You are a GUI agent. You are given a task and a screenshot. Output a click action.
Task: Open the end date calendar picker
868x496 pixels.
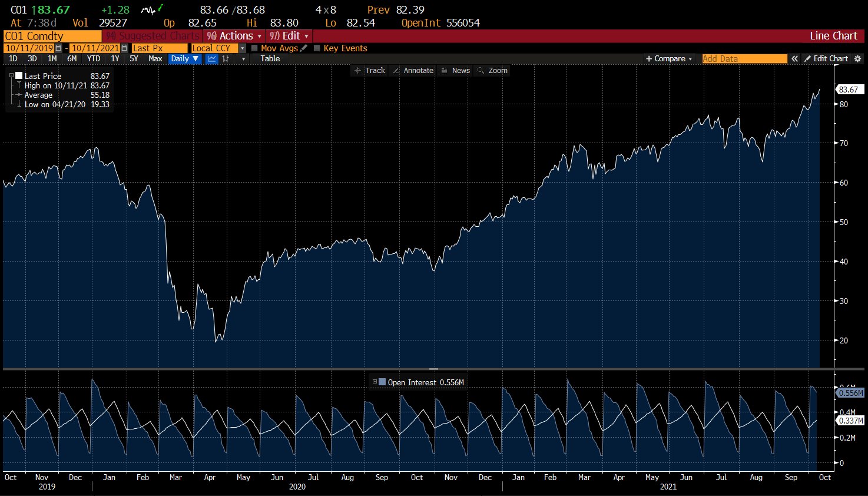tap(124, 48)
